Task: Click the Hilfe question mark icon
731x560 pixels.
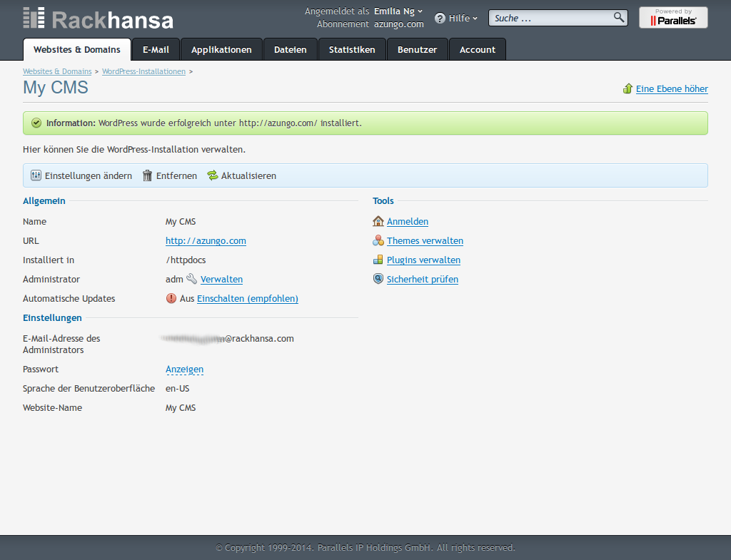Action: click(x=440, y=18)
